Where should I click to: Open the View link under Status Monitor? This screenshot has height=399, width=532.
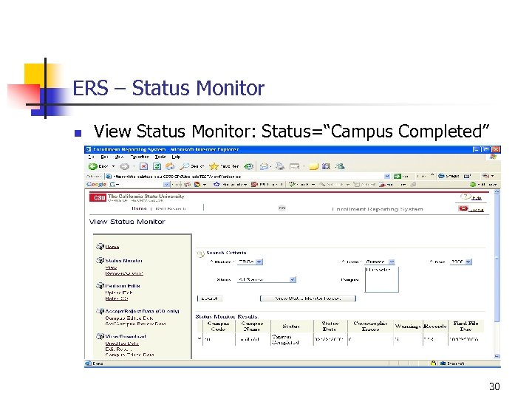(x=111, y=267)
